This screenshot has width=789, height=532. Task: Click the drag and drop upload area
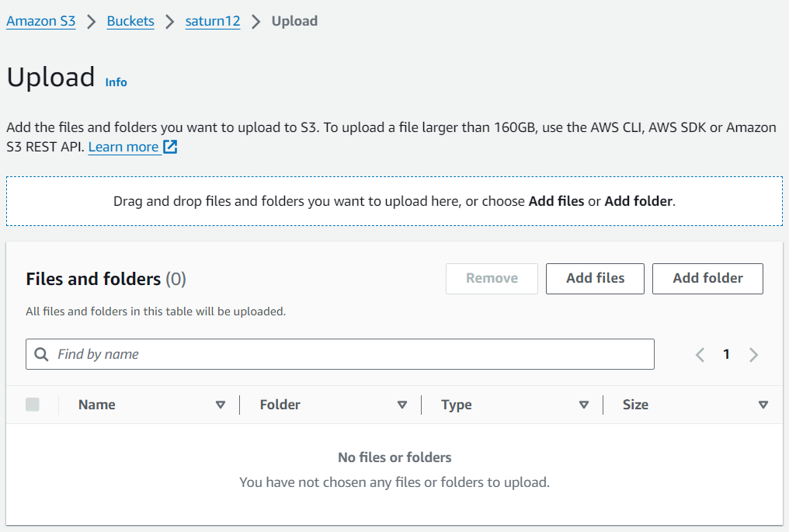coord(394,201)
